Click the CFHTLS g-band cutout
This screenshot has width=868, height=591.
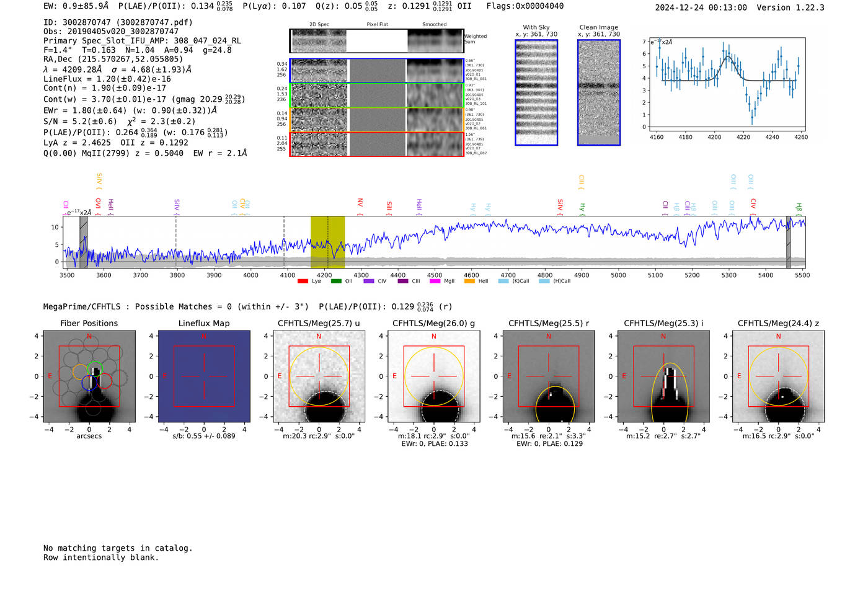433,376
